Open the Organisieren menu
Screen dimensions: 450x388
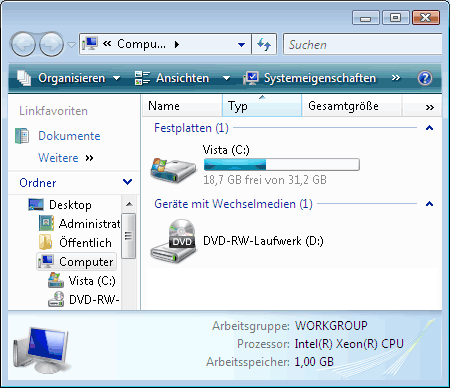[x=69, y=78]
